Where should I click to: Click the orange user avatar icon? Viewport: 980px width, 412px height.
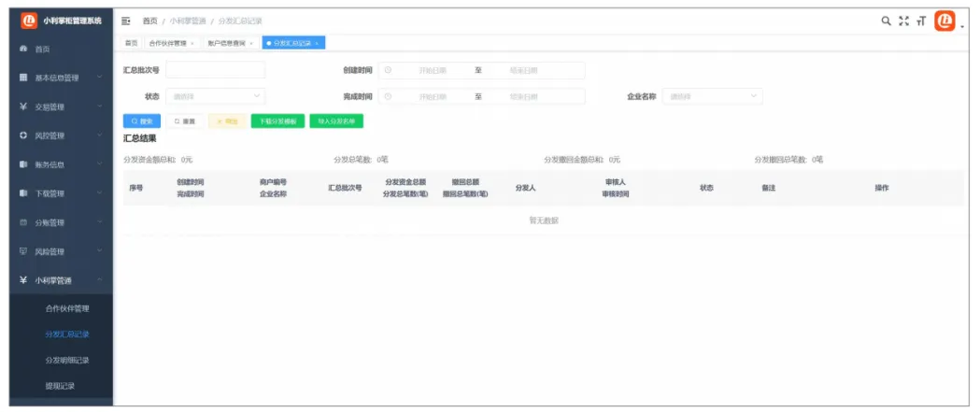pyautogui.click(x=944, y=20)
